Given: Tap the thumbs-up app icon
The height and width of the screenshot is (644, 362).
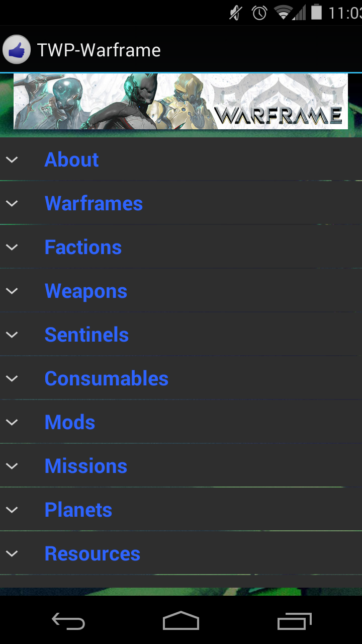Looking at the screenshot, I should tap(17, 50).
